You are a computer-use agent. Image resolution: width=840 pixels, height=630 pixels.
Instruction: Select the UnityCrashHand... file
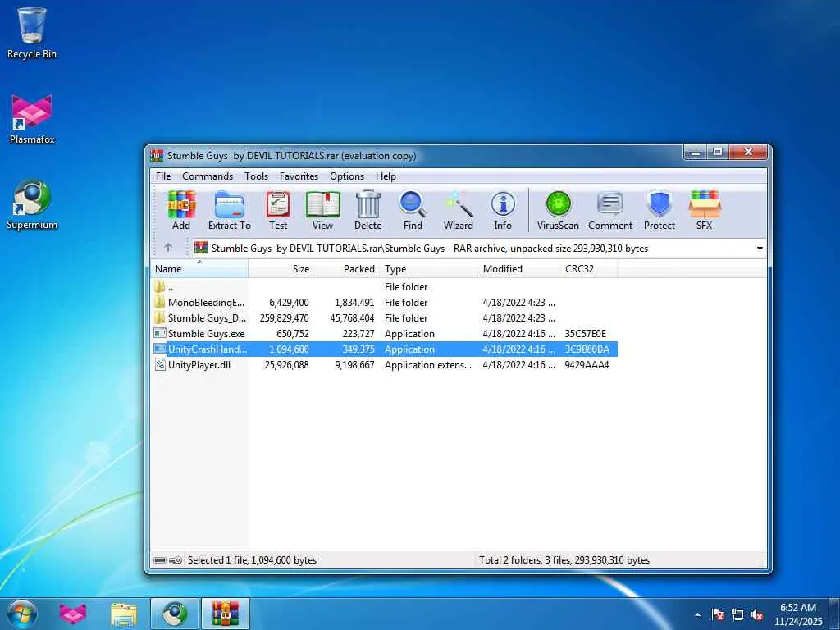[384, 349]
